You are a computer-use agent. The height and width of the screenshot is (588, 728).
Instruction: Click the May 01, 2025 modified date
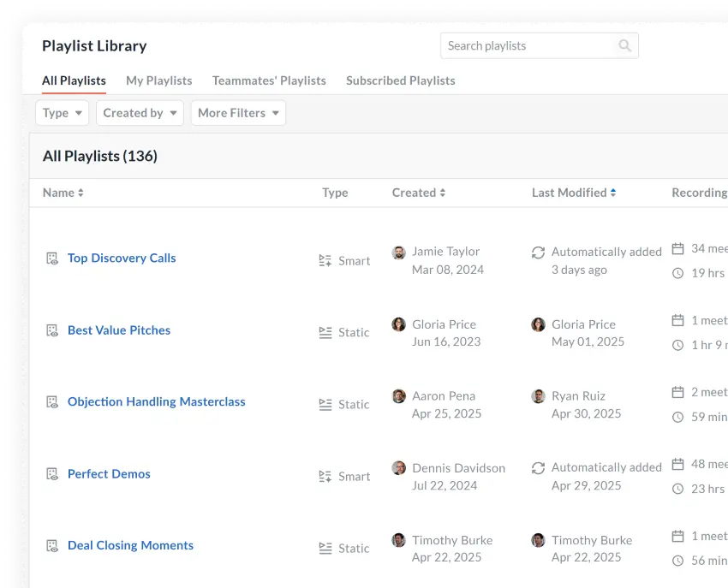[x=588, y=342]
